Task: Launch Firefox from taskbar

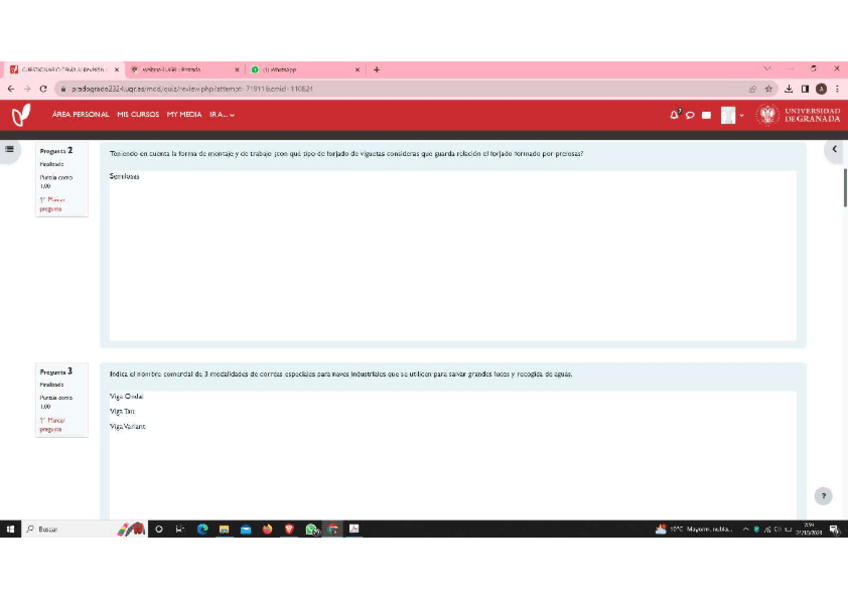Action: pos(267,529)
